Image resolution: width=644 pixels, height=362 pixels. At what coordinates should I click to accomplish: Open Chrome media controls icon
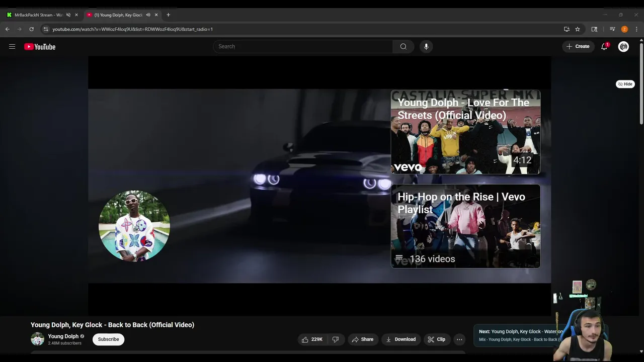coord(612,29)
